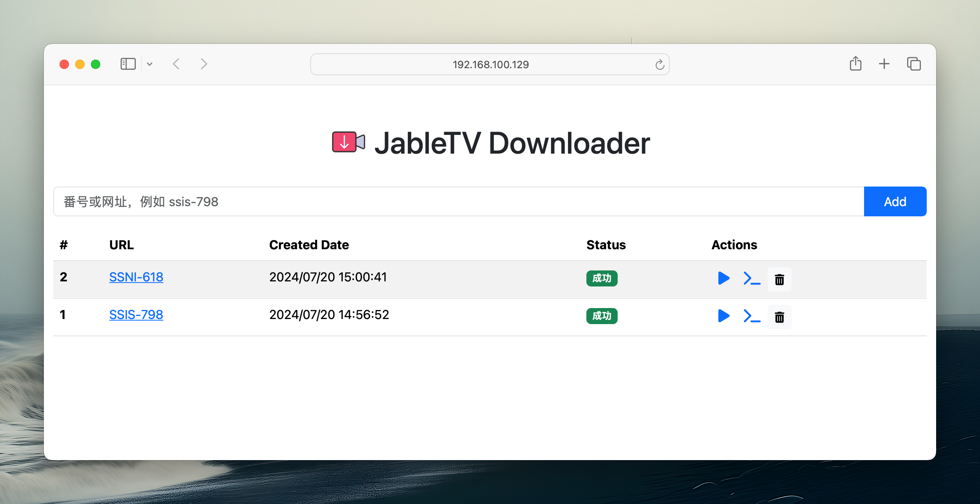The height and width of the screenshot is (504, 980).
Task: Delete the SSNI-618 entry
Action: click(779, 279)
